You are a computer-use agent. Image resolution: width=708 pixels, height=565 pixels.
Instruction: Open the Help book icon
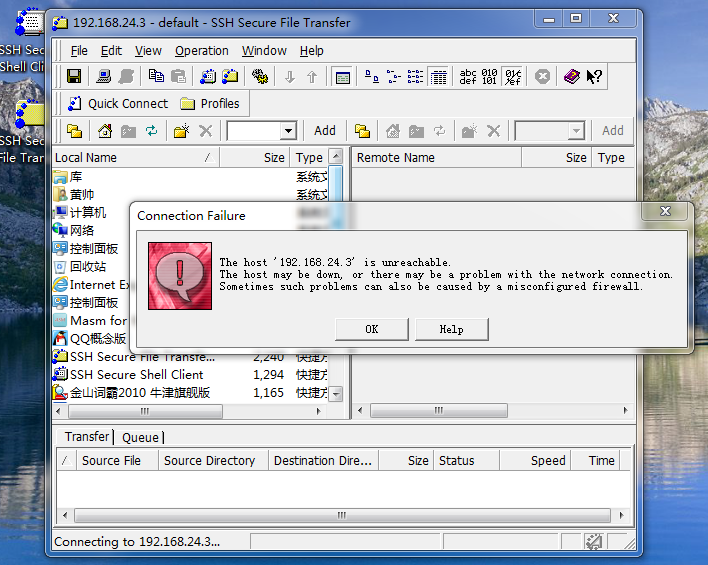tap(572, 76)
